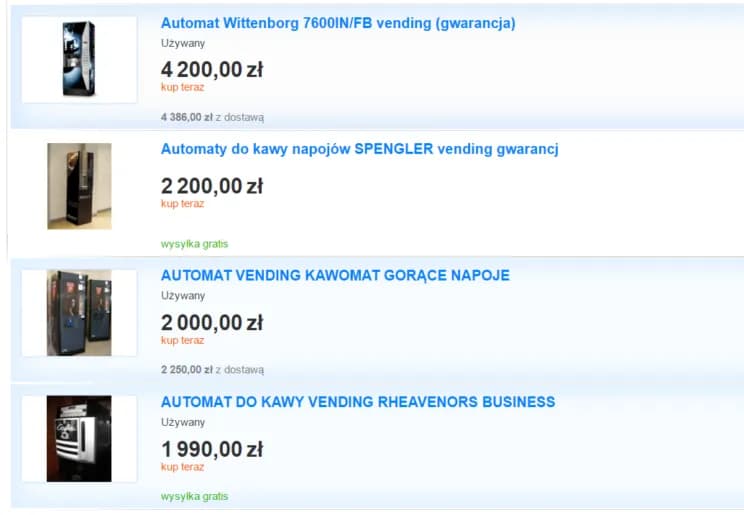Viewport: 744px width, 515px height.
Task: Click the 4 386,00 zł z dostawą text
Action: click(x=212, y=117)
